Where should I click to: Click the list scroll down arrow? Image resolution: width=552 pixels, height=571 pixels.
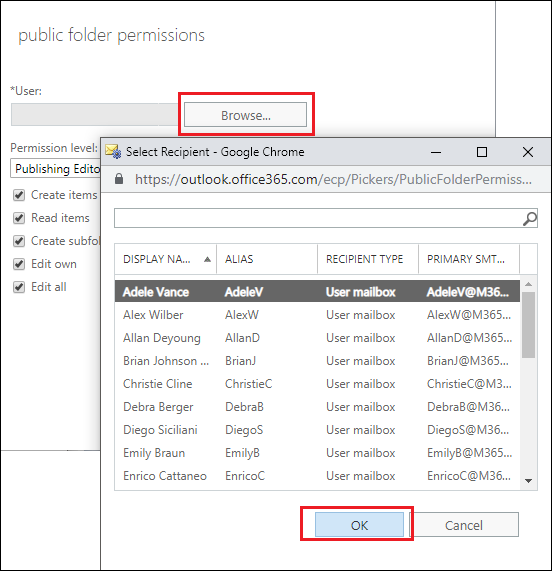coord(528,481)
